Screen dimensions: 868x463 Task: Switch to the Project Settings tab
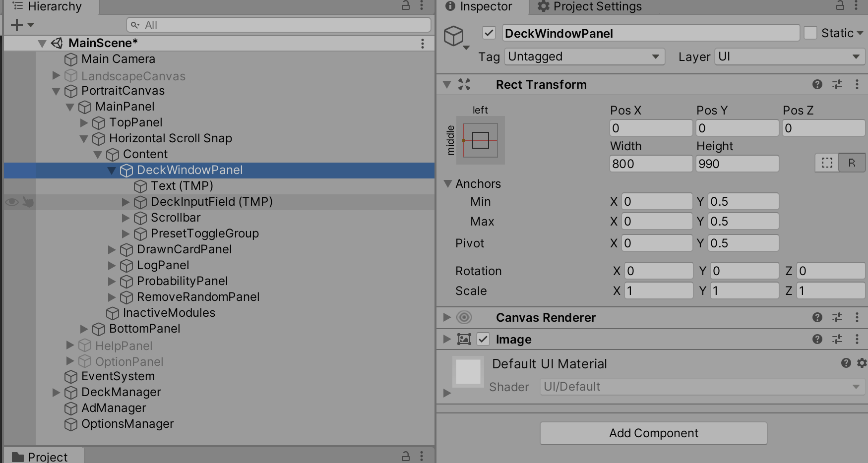pos(595,7)
